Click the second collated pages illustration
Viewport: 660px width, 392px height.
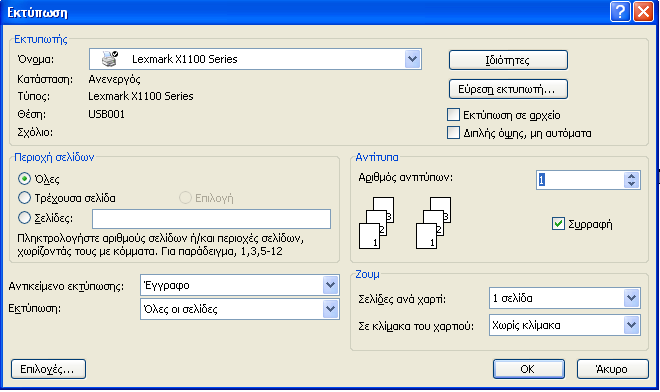(433, 223)
